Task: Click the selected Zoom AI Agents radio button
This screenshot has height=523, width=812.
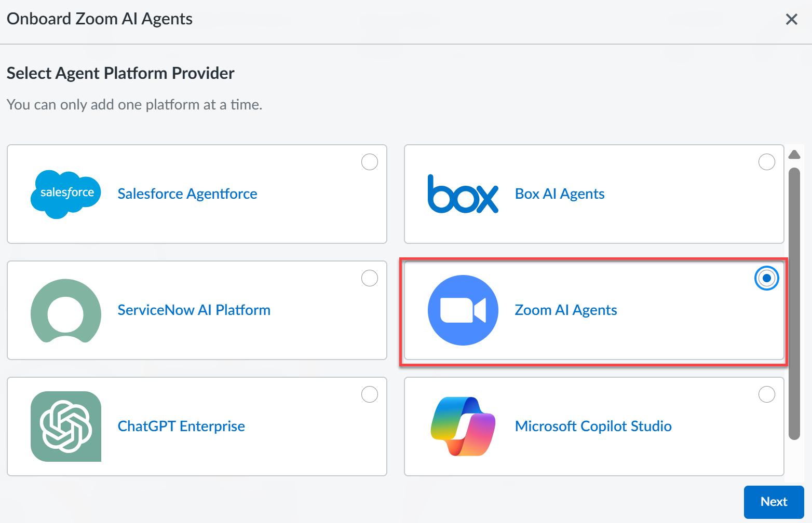Action: (x=766, y=278)
